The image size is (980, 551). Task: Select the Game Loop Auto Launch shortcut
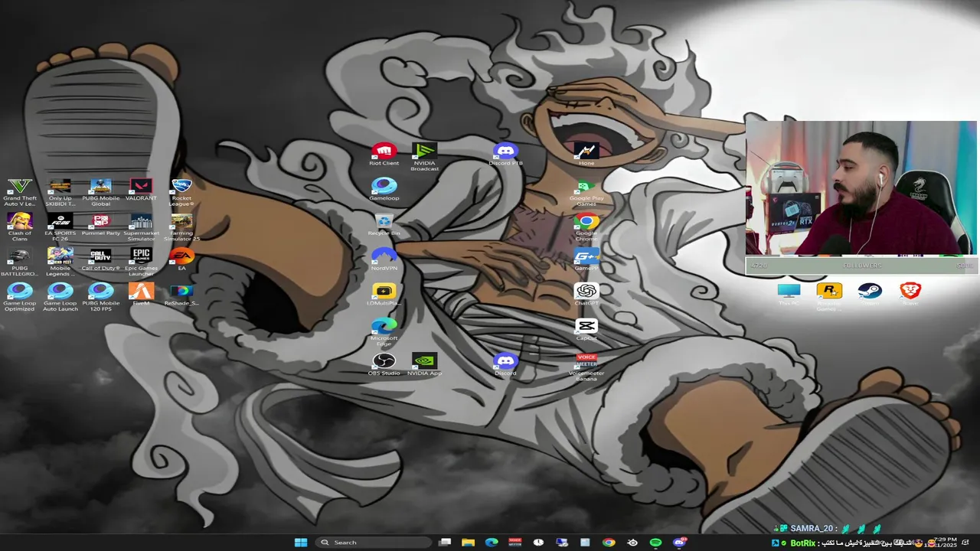tap(60, 297)
